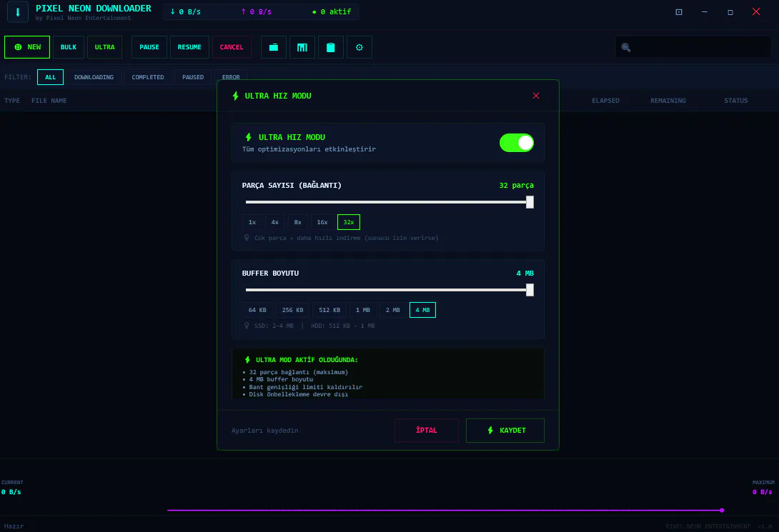Image resolution: width=779 pixels, height=532 pixels.
Task: Click the lightbulb hint icon under buffer presets
Action: coord(247,326)
